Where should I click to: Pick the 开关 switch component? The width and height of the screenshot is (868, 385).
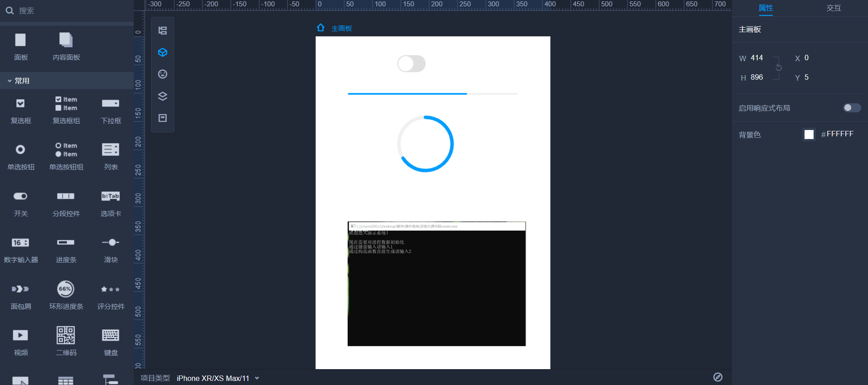21,203
